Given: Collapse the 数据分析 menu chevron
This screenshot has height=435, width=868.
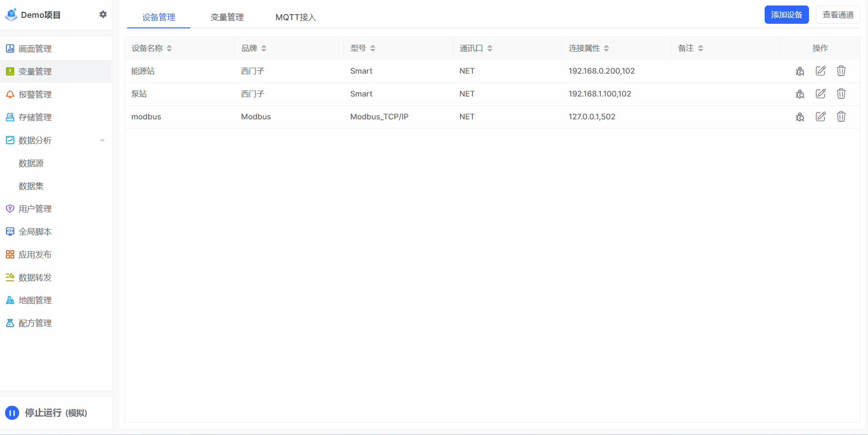Looking at the screenshot, I should point(102,140).
